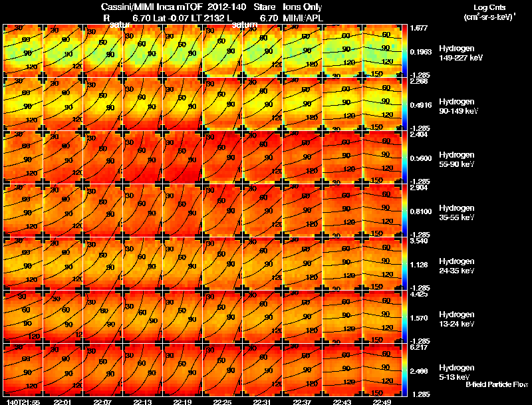Click the colorbar value '2.404'
Viewport: 532px width, 405px height.
[419, 134]
